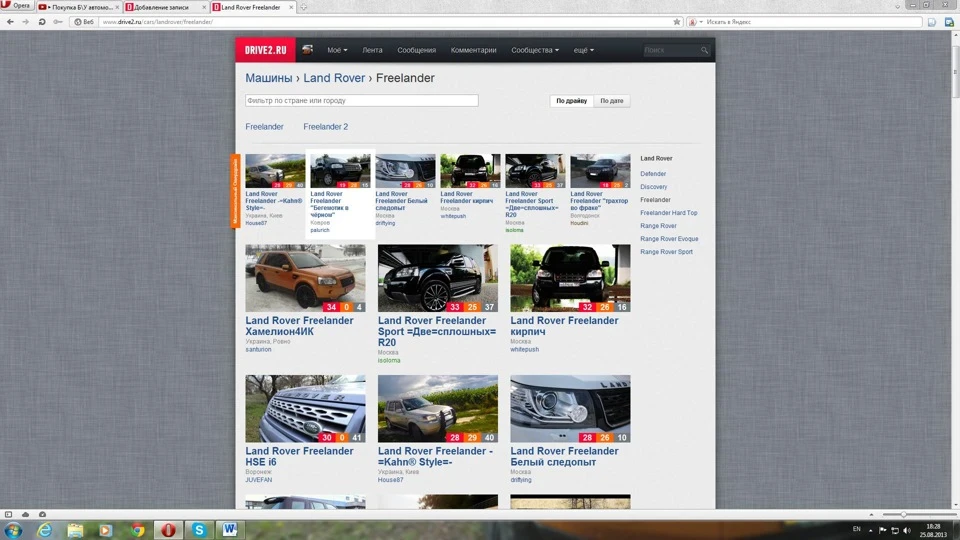The height and width of the screenshot is (540, 960).
Task: Open the Лента menu item
Action: 372,50
